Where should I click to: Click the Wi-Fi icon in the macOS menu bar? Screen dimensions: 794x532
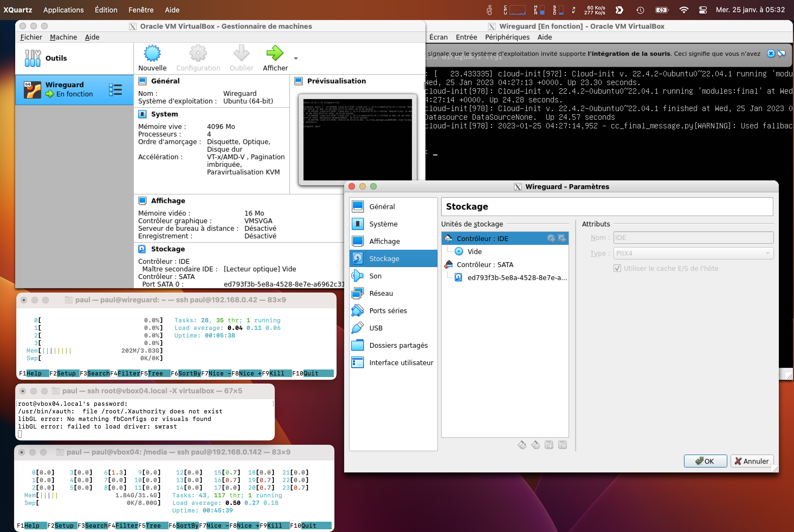coord(684,10)
